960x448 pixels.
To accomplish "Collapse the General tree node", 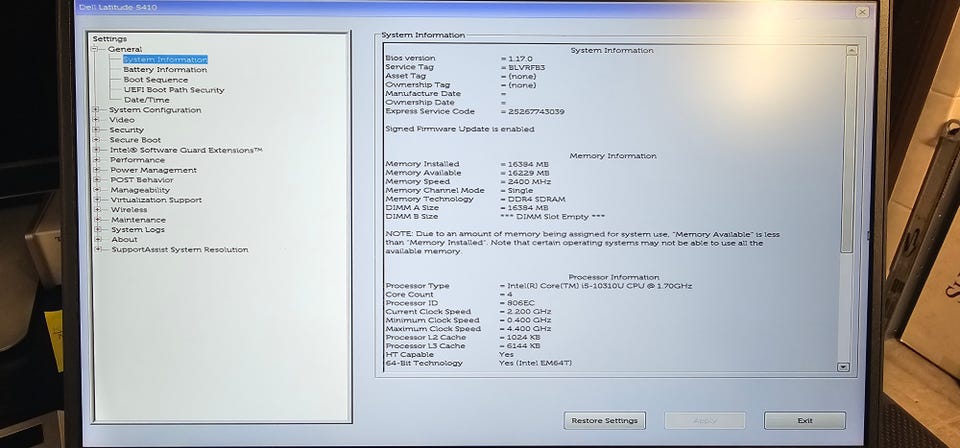I will click(x=96, y=49).
